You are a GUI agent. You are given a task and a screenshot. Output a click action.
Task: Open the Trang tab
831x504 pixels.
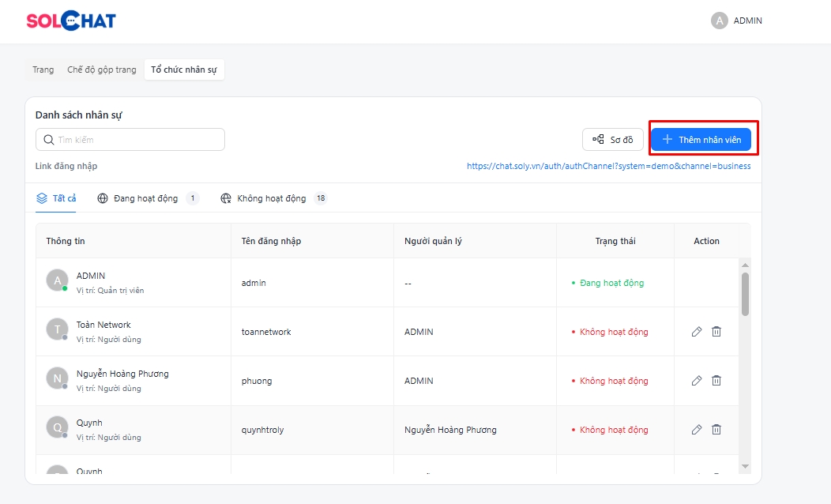pyautogui.click(x=43, y=70)
